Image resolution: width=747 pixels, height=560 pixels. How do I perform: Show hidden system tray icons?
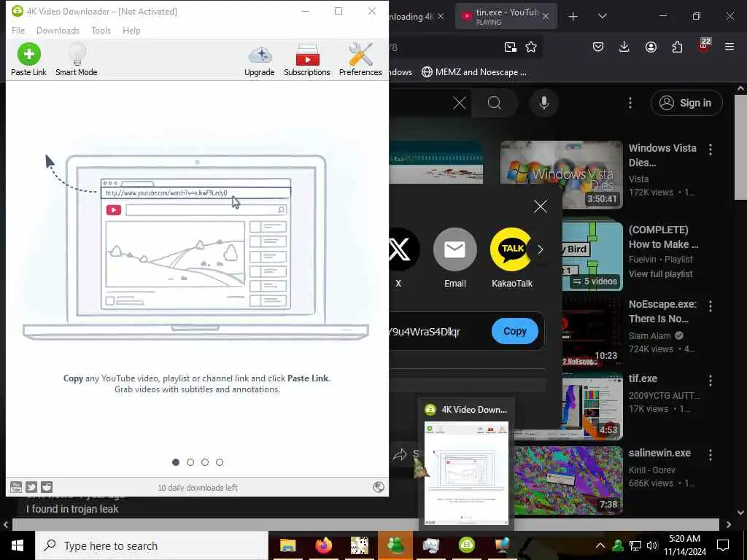(600, 545)
